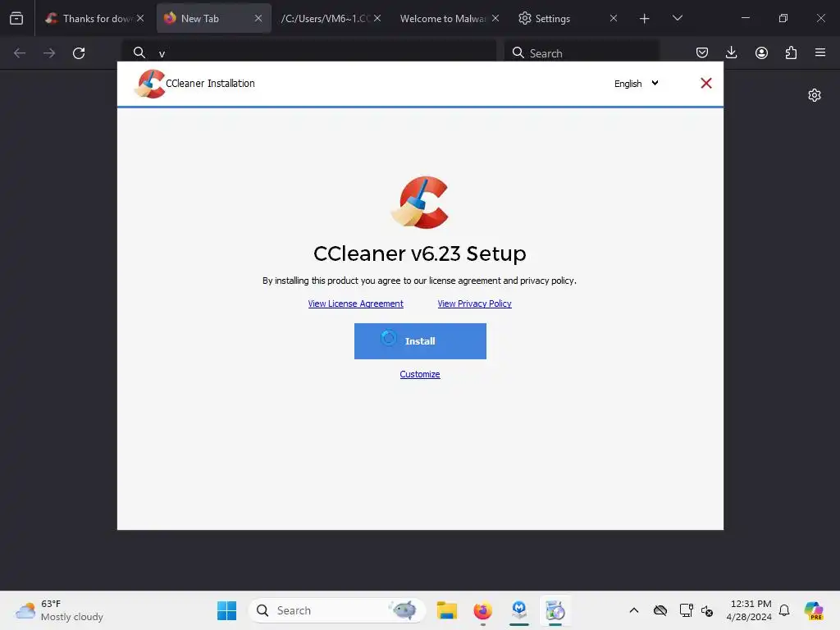
Task: Click the Install button in CCleaner setup
Action: (x=420, y=340)
